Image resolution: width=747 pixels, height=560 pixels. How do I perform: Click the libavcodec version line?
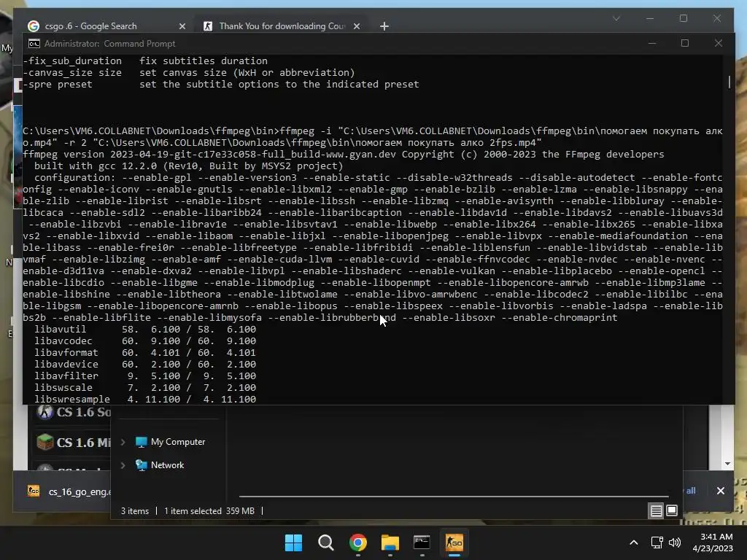[x=145, y=341]
